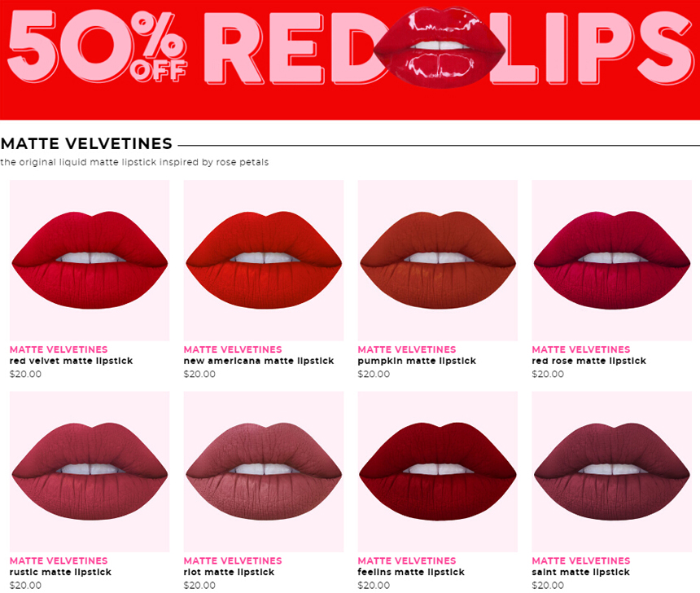Viewport: 700px width, 593px height.
Task: Click Matte Velvetines label above red velvet
Action: [x=59, y=349]
